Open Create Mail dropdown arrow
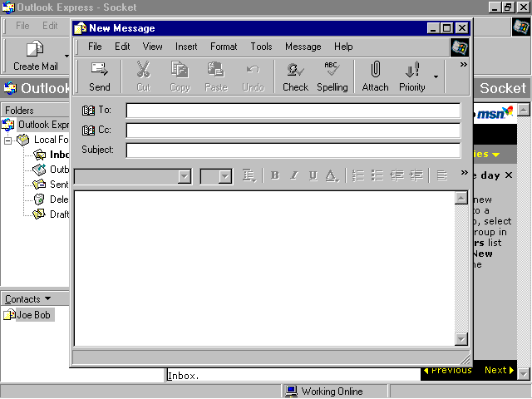 coord(66,56)
